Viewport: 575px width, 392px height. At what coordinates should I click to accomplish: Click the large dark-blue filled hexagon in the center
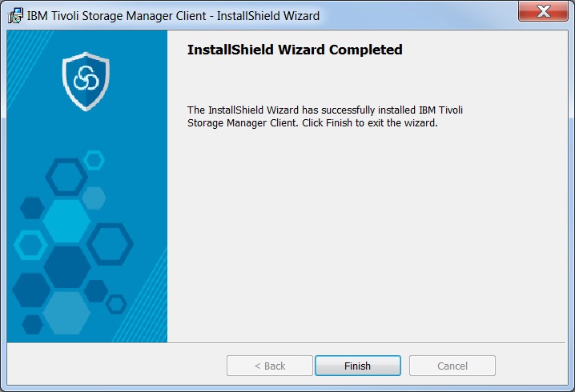click(x=67, y=267)
